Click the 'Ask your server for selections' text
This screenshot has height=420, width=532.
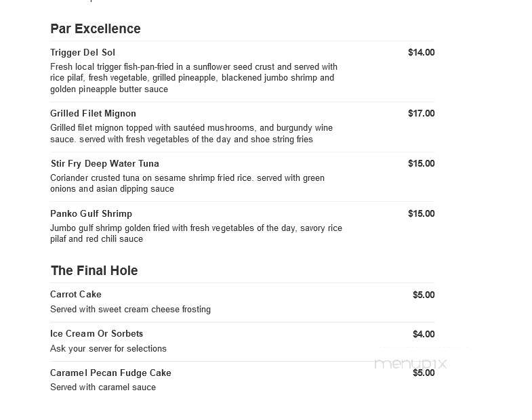point(108,348)
